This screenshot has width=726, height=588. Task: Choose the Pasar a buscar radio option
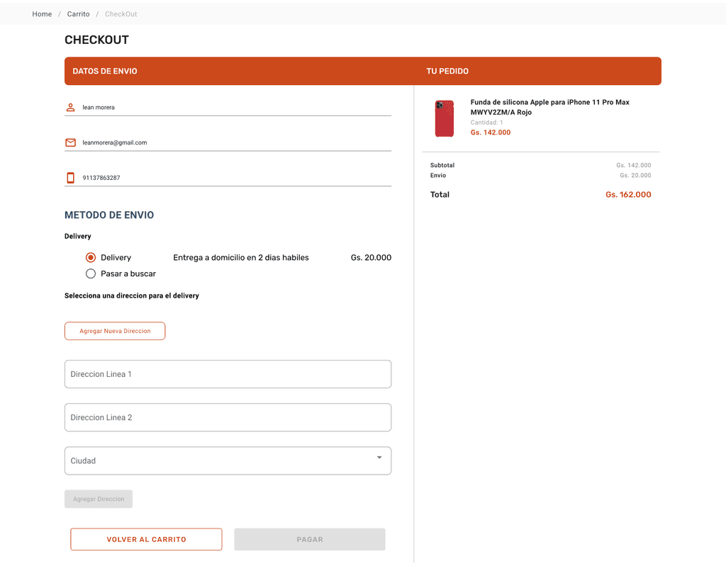[91, 274]
